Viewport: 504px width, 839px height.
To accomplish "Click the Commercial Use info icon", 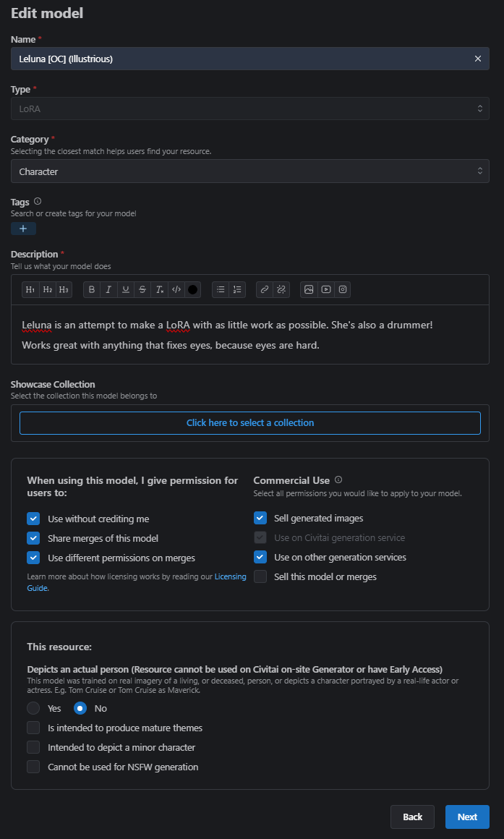I will click(338, 480).
